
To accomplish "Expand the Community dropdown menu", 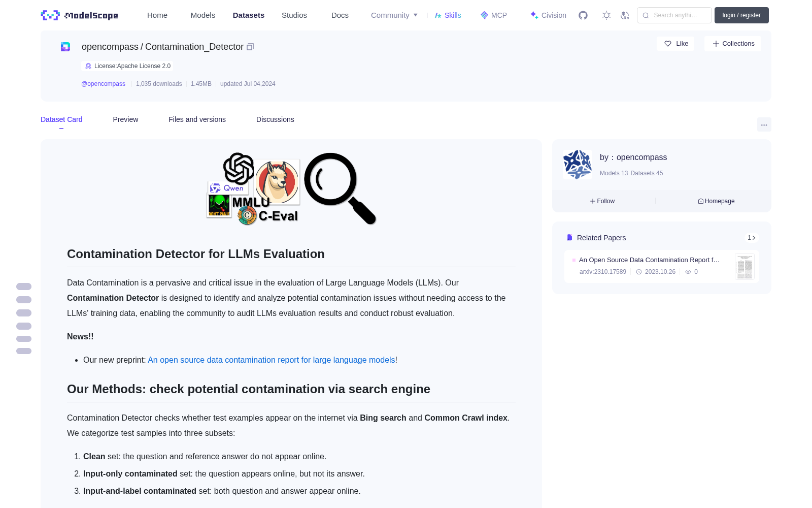I will [x=394, y=15].
